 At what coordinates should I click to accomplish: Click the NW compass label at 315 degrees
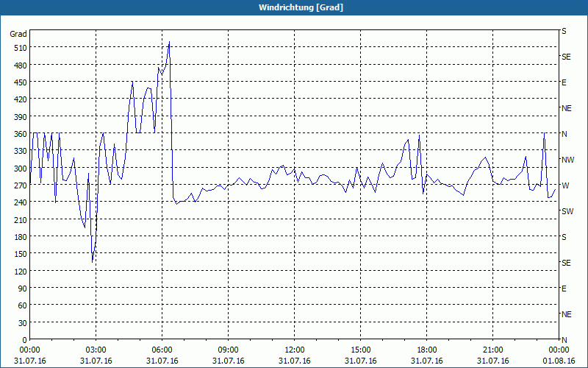point(567,160)
